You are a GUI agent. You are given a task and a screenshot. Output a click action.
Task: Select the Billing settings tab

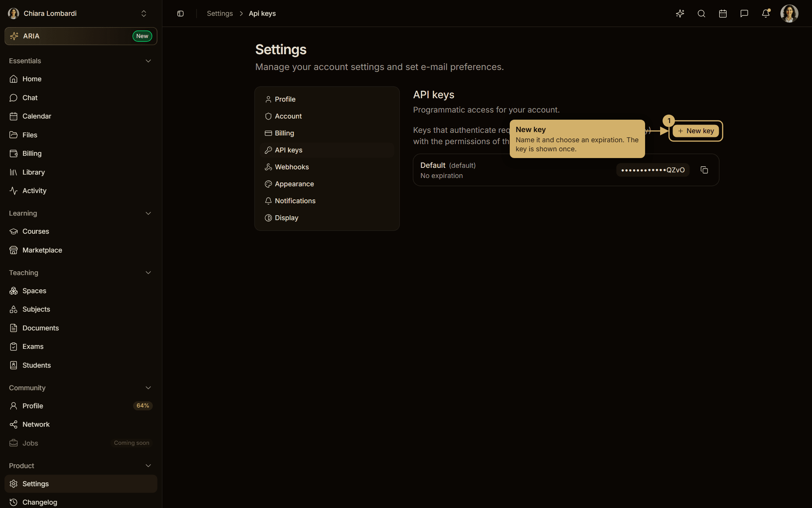(327, 133)
